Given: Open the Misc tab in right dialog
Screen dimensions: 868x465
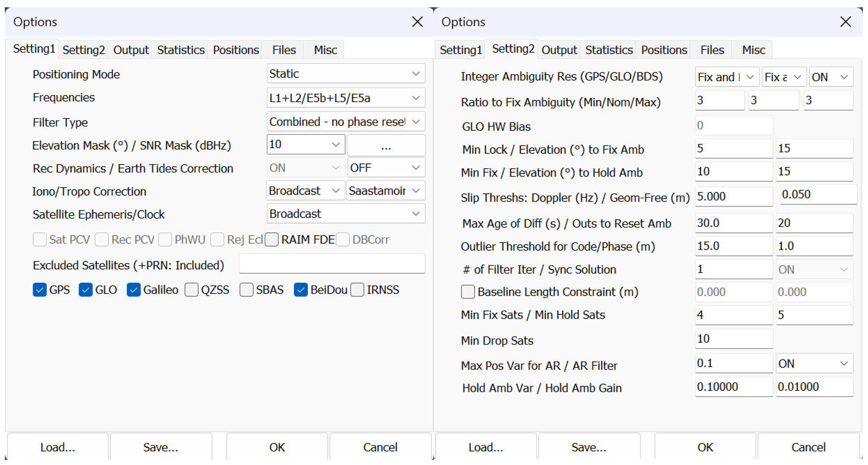Looking at the screenshot, I should click(753, 50).
